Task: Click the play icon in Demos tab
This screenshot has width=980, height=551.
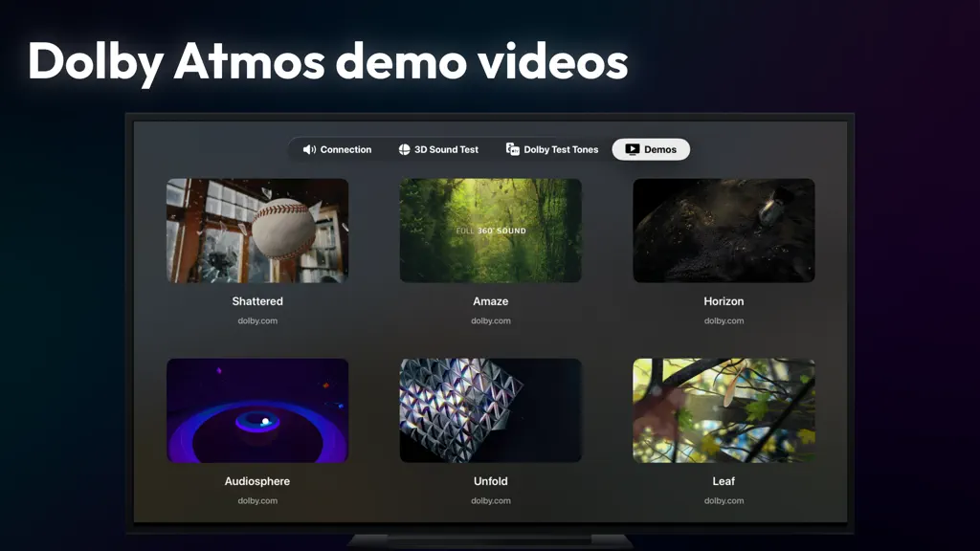Action: click(632, 149)
